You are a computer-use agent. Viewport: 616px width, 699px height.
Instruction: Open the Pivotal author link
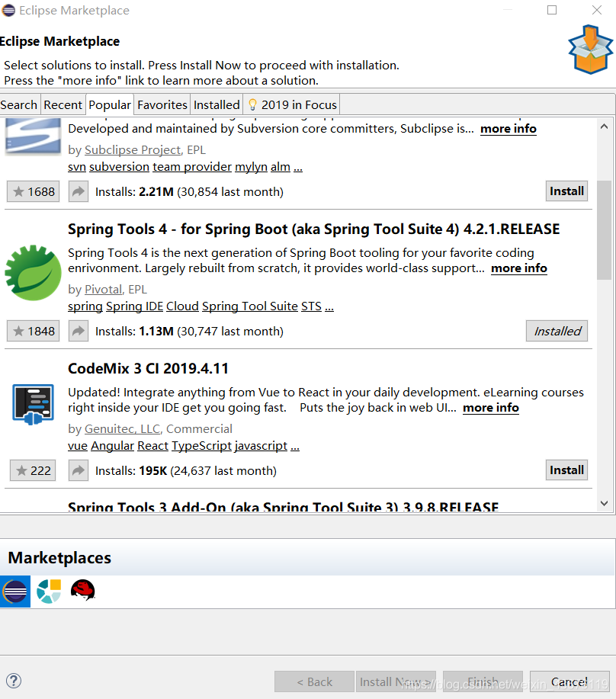click(104, 290)
